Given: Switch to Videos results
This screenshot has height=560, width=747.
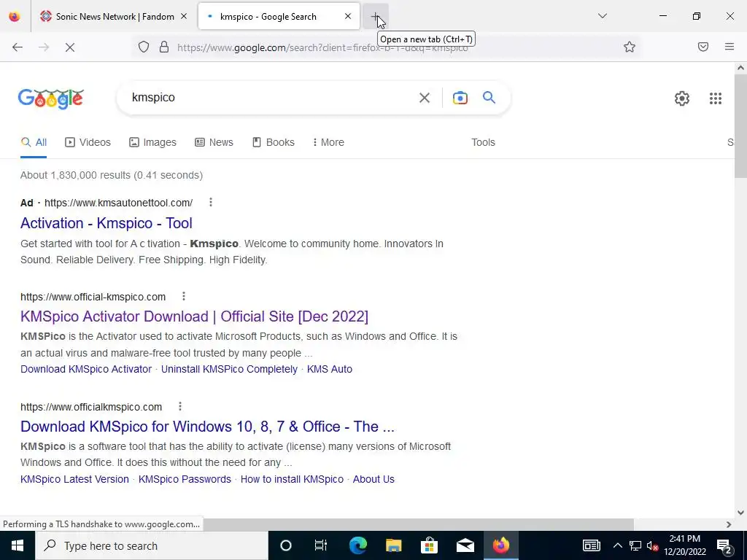Looking at the screenshot, I should pyautogui.click(x=88, y=142).
